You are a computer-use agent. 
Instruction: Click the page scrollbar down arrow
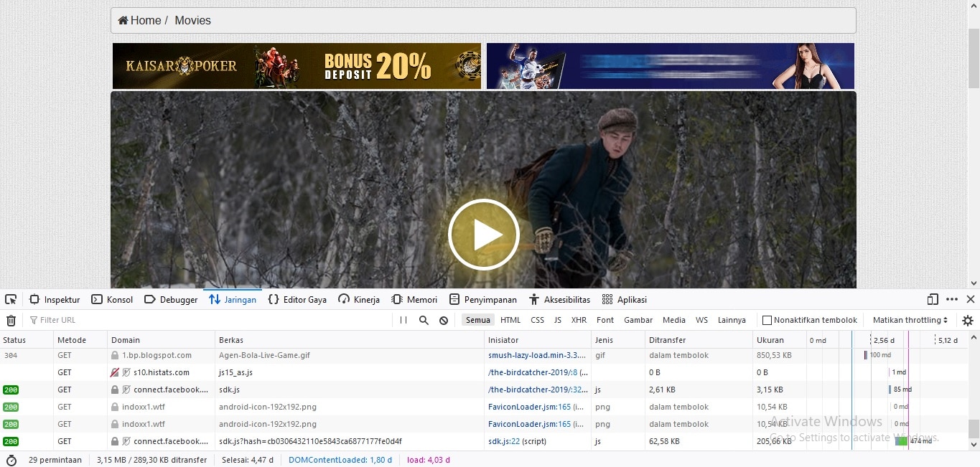pyautogui.click(x=974, y=283)
